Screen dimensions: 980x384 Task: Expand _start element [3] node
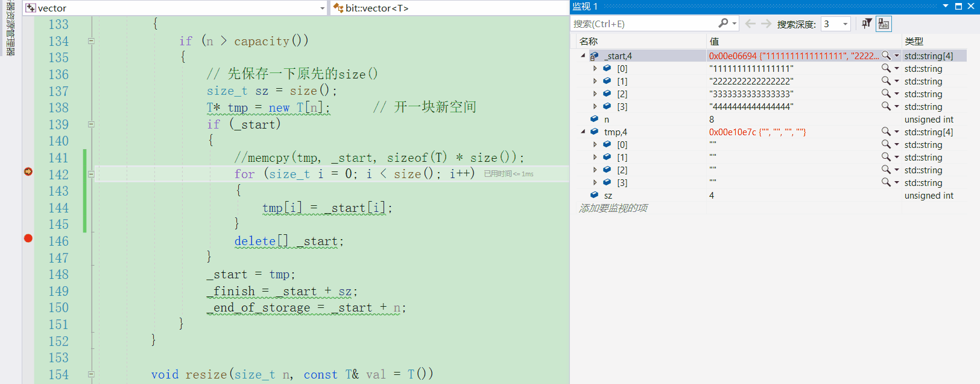(595, 106)
